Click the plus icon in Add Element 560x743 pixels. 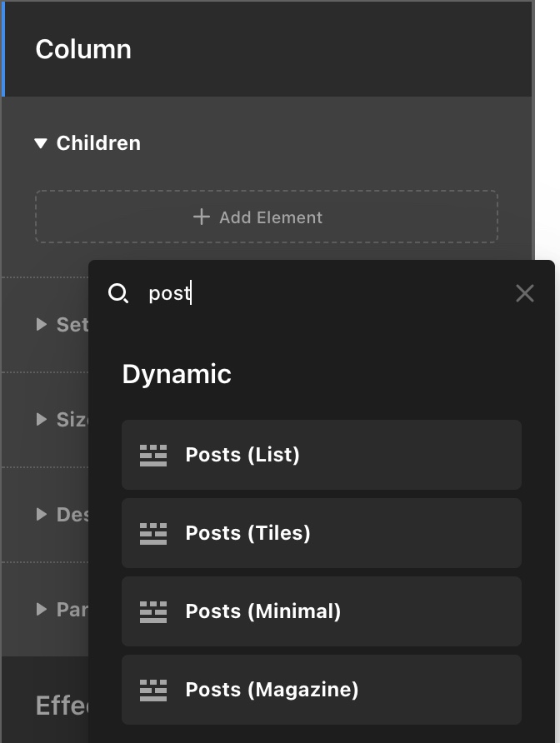point(201,217)
